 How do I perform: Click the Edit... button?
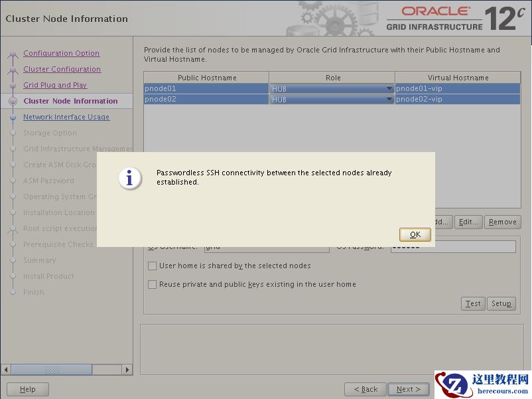click(468, 222)
